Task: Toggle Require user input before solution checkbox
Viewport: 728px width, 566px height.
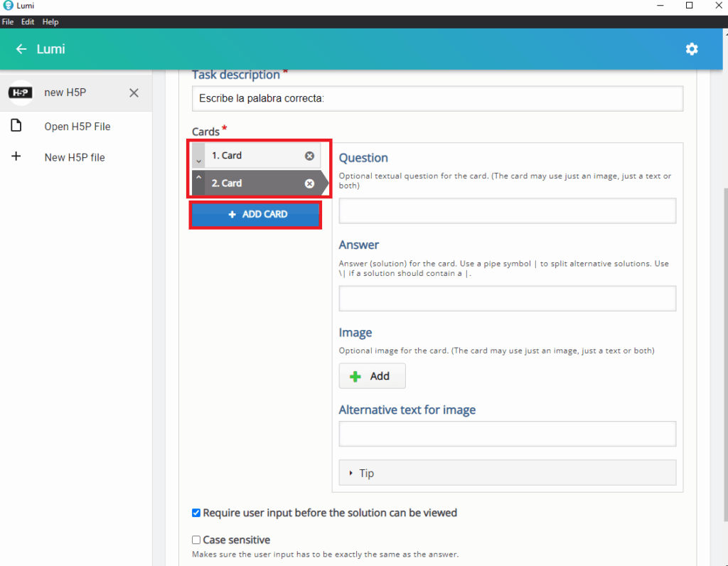Action: coord(196,513)
